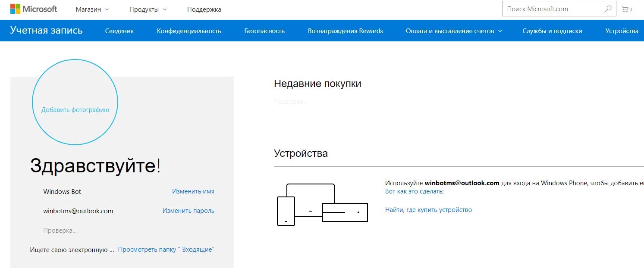Click the Недавние покупки heading
This screenshot has height=268, width=644.
317,84
